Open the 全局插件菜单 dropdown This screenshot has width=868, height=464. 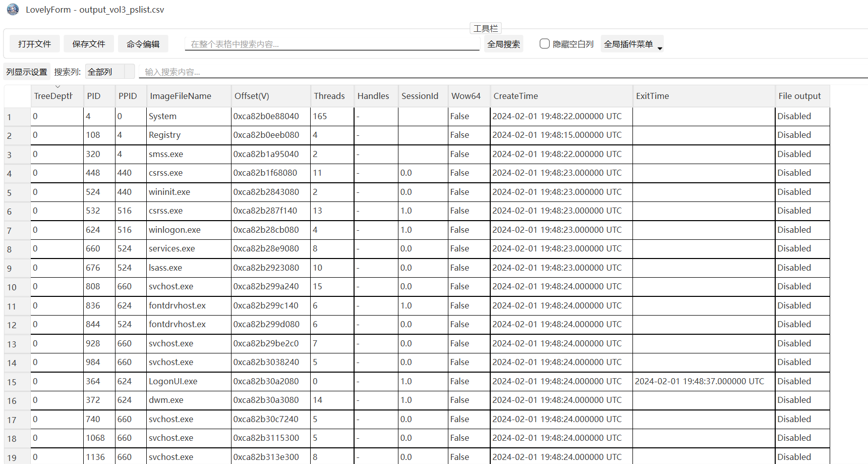click(632, 44)
